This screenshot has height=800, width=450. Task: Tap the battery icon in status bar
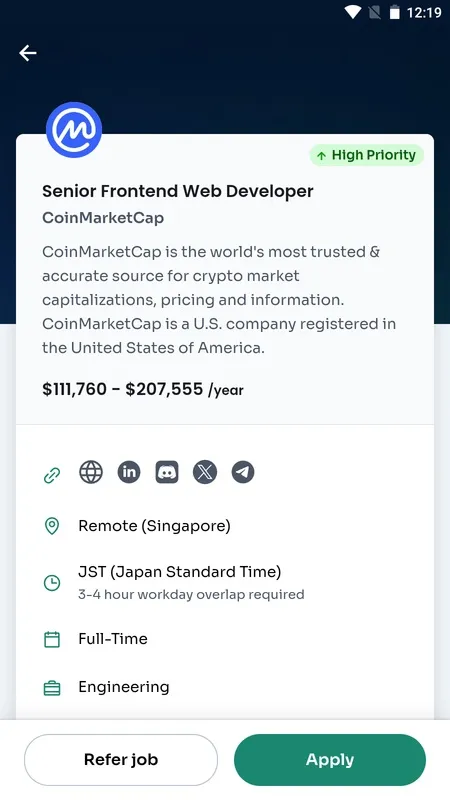coord(394,12)
